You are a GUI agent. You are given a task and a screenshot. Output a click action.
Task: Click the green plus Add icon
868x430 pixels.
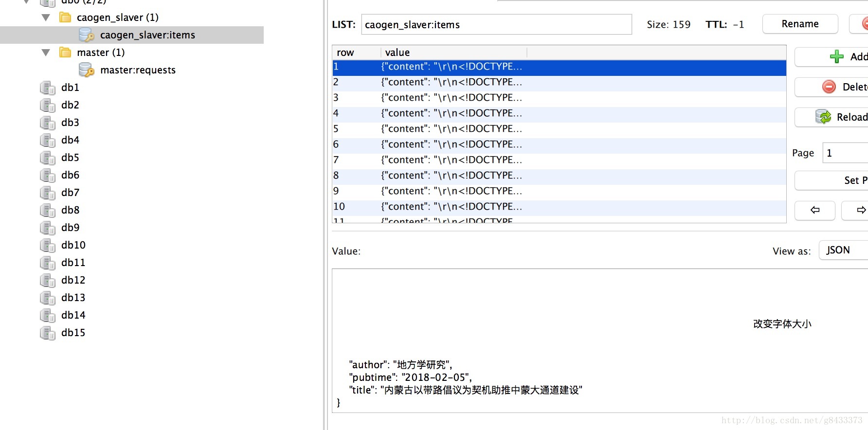837,57
